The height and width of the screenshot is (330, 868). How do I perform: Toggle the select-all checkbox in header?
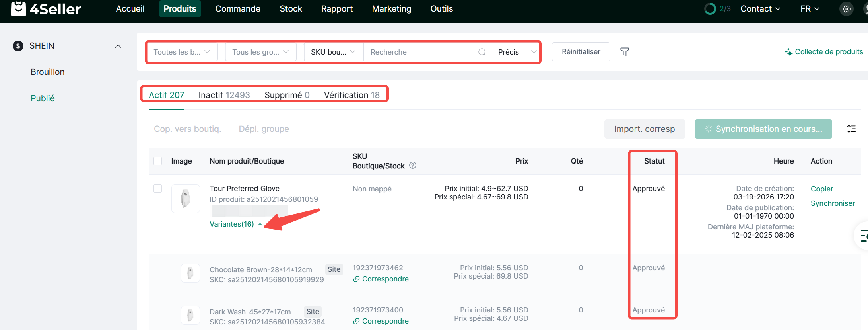(158, 161)
